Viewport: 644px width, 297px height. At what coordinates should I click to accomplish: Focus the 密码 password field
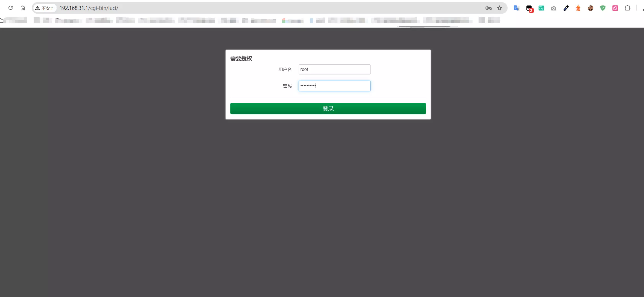pyautogui.click(x=334, y=86)
